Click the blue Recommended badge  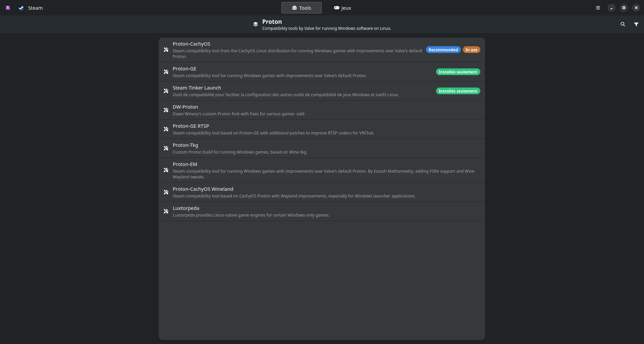[x=443, y=50]
